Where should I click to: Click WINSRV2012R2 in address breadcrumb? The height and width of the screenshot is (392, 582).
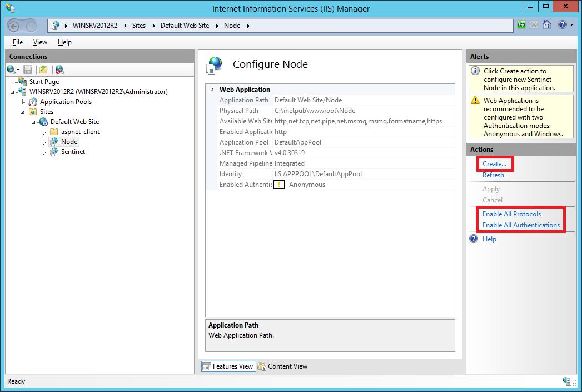pyautogui.click(x=95, y=26)
